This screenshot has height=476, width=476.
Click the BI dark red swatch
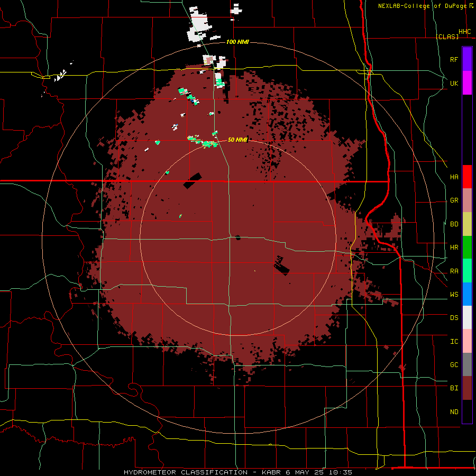[467, 388]
